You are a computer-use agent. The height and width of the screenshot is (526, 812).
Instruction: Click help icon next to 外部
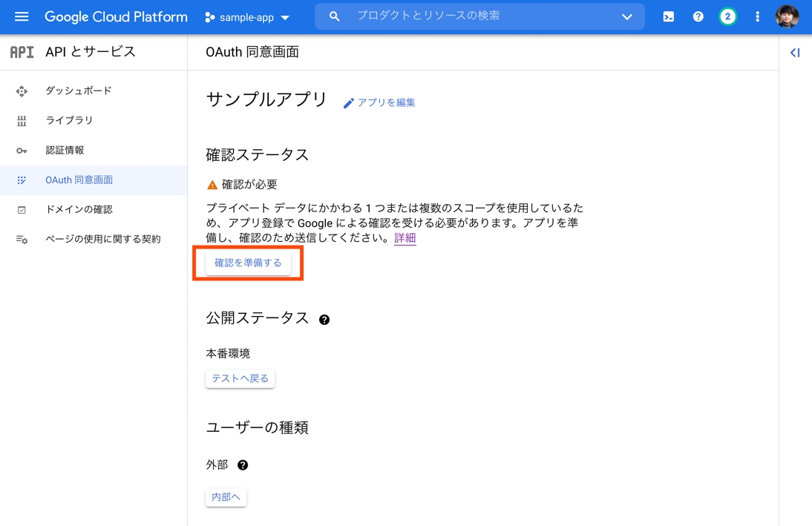243,465
